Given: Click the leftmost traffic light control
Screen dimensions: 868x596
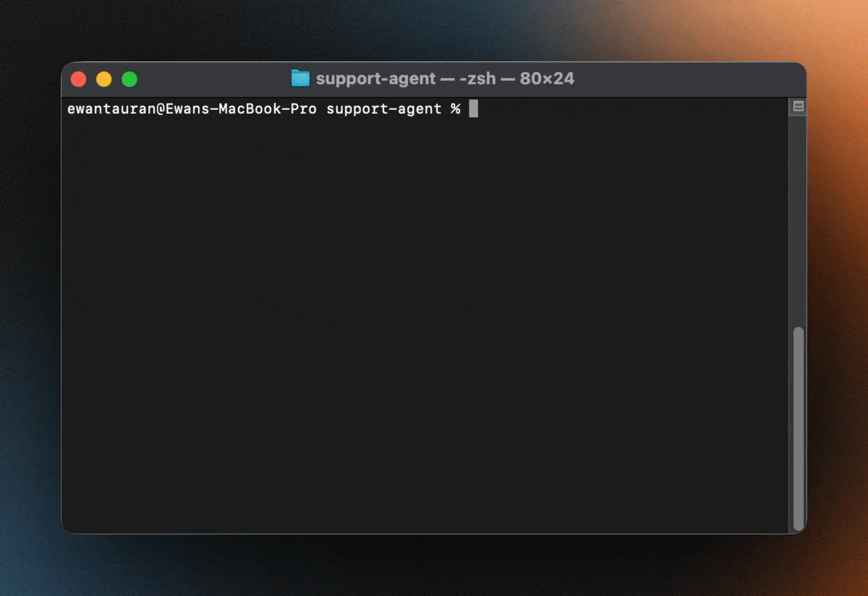Looking at the screenshot, I should point(79,79).
